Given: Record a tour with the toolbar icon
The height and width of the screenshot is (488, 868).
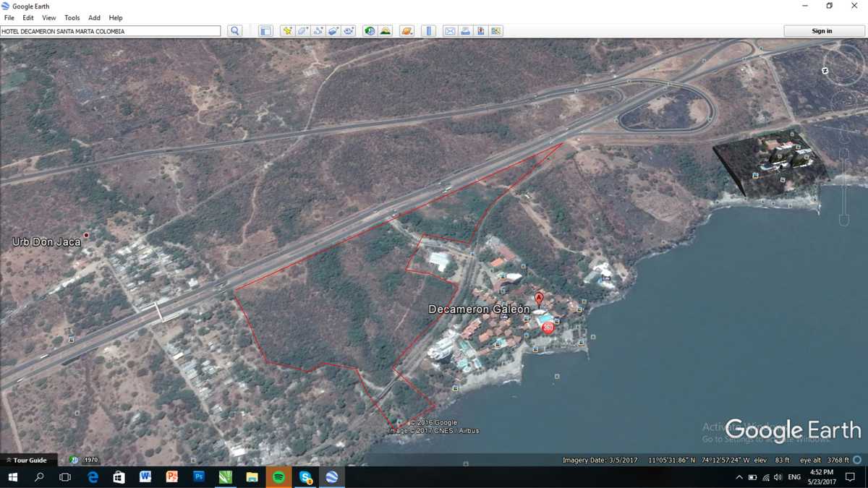Looking at the screenshot, I should click(349, 31).
